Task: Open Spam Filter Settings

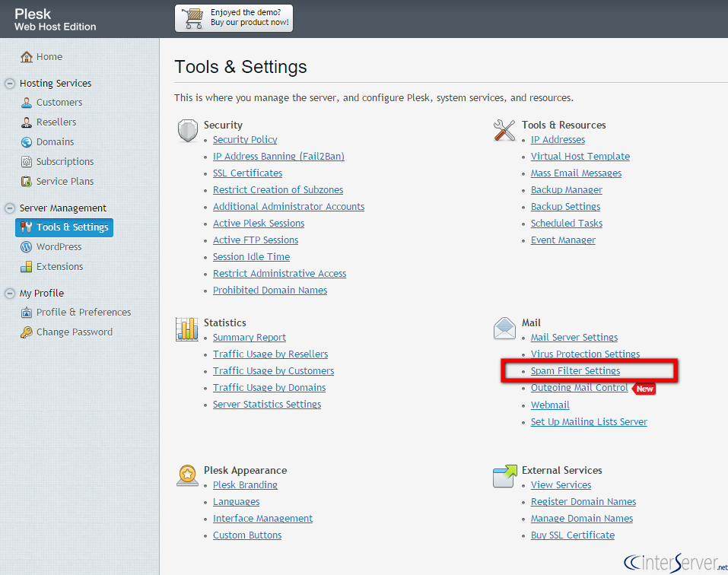Action: point(576,370)
